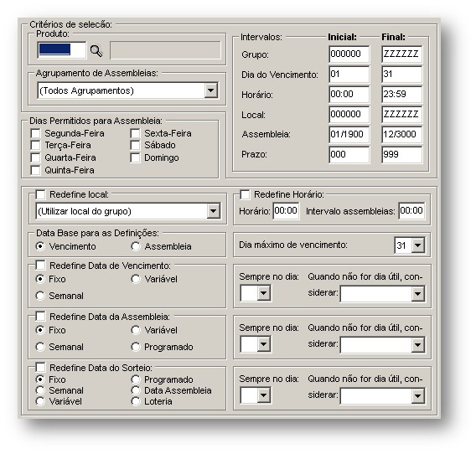This screenshot has width=476, height=454.
Task: Pick the Loteria radio option
Action: tap(136, 401)
